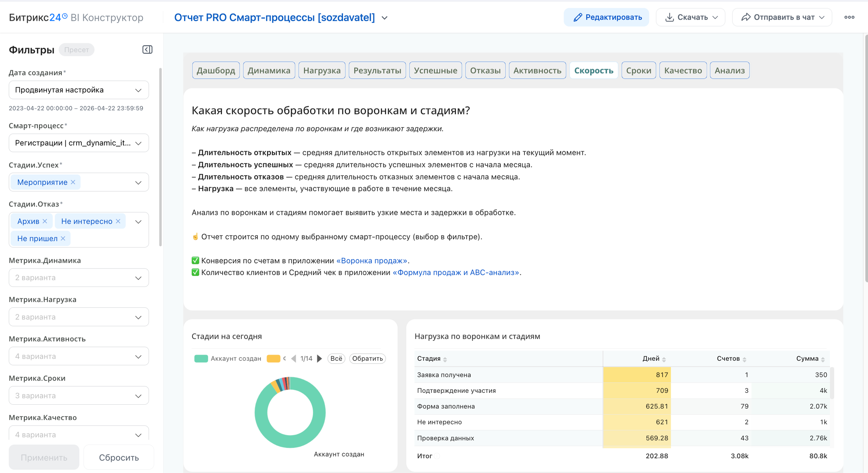Open Метрика.Динамика dropdown

pos(78,278)
